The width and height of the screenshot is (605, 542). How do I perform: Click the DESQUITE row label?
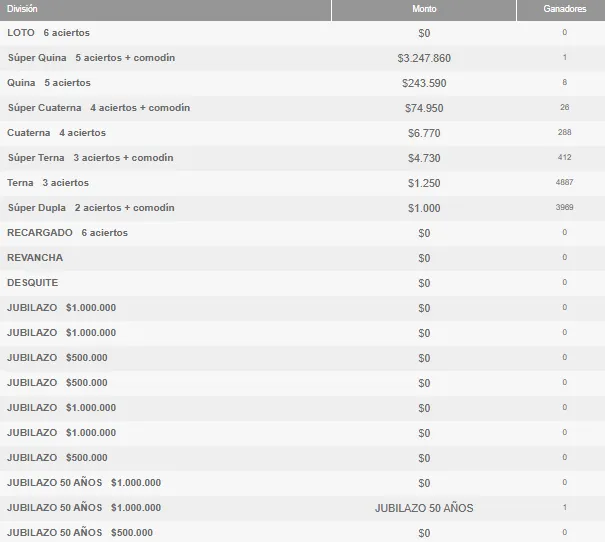click(x=33, y=283)
